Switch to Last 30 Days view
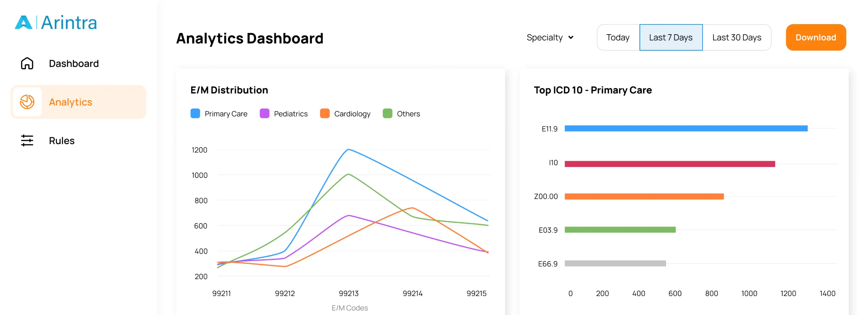Screen dimensions: 868x315 pos(737,37)
